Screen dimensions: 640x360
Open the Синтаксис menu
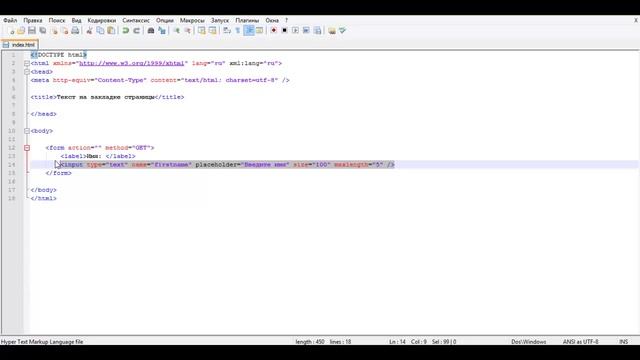coord(136,20)
